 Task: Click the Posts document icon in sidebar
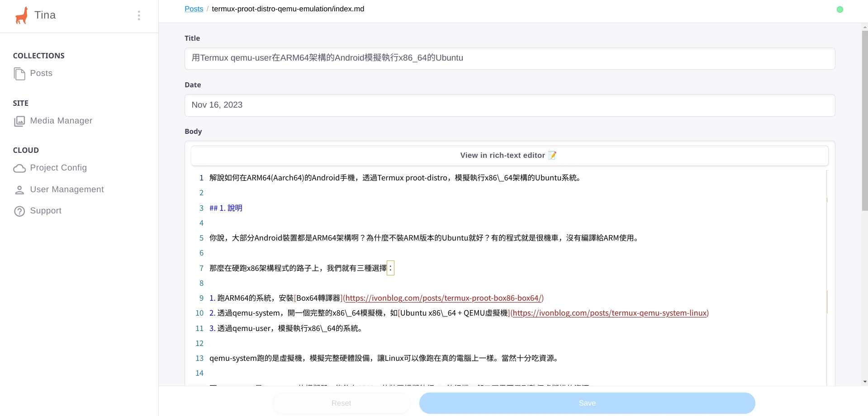[x=19, y=74]
